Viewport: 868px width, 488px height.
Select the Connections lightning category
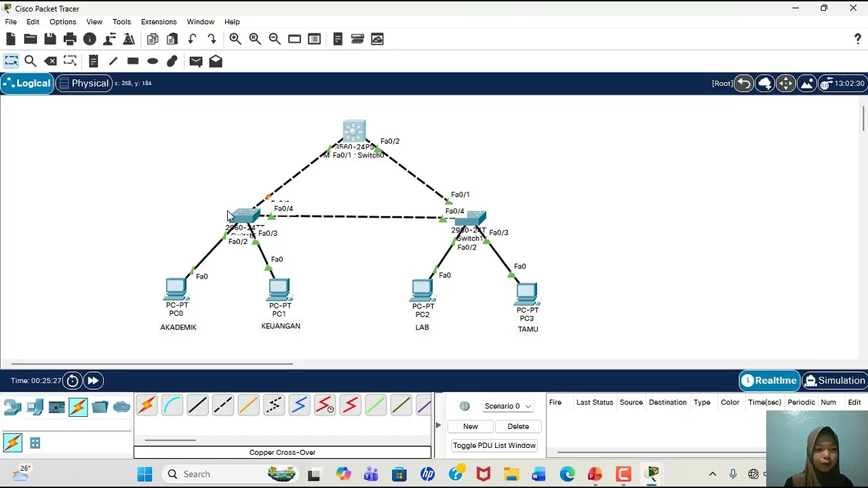[78, 407]
